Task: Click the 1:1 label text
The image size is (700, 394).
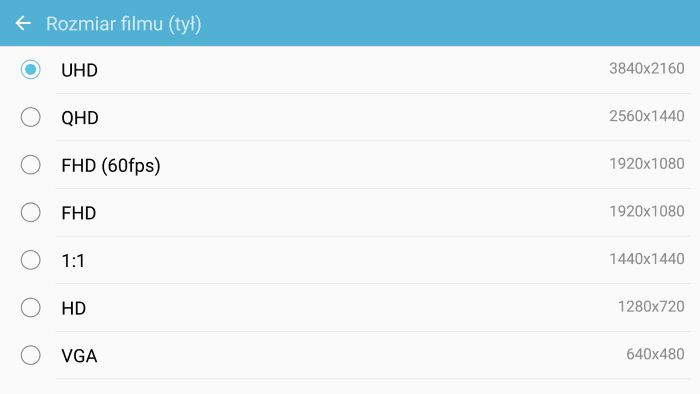Action: (73, 261)
